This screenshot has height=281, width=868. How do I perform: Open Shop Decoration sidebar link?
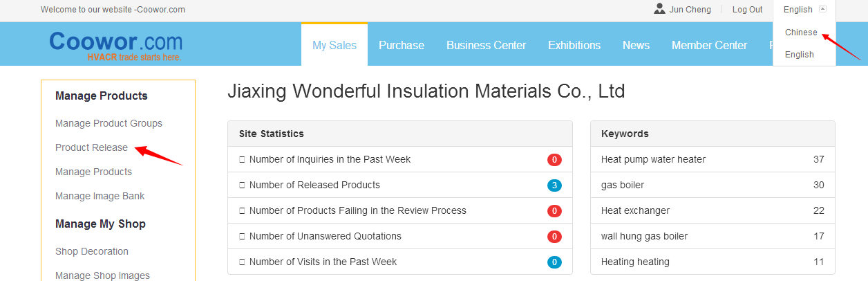(91, 251)
